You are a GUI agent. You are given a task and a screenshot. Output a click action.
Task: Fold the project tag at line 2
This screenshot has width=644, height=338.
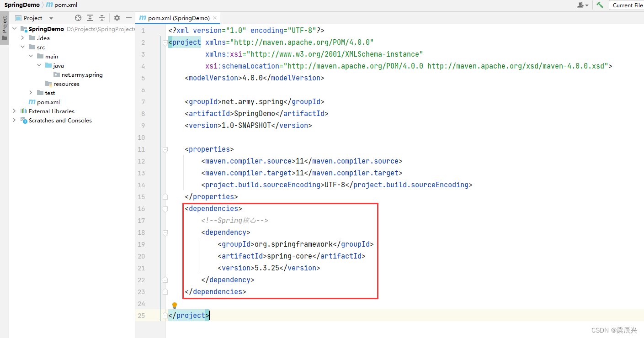[x=165, y=42]
